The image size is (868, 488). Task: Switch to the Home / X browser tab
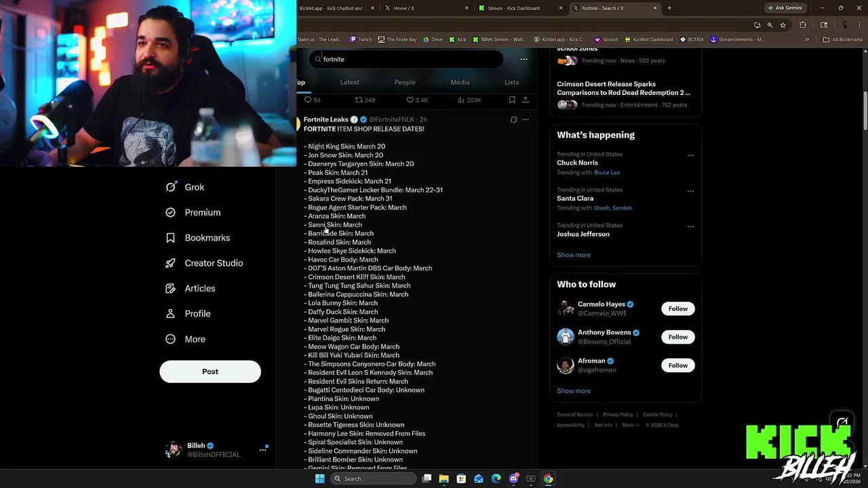point(427,8)
